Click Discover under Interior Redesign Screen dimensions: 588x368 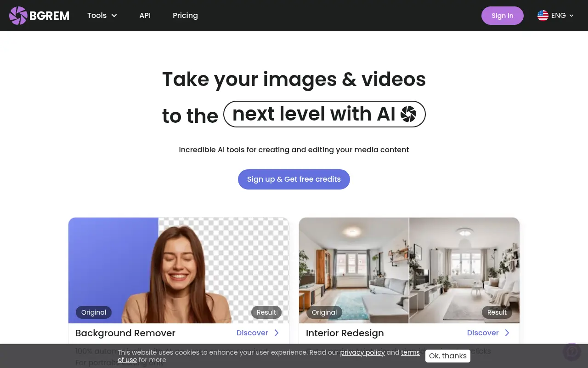[x=483, y=333]
